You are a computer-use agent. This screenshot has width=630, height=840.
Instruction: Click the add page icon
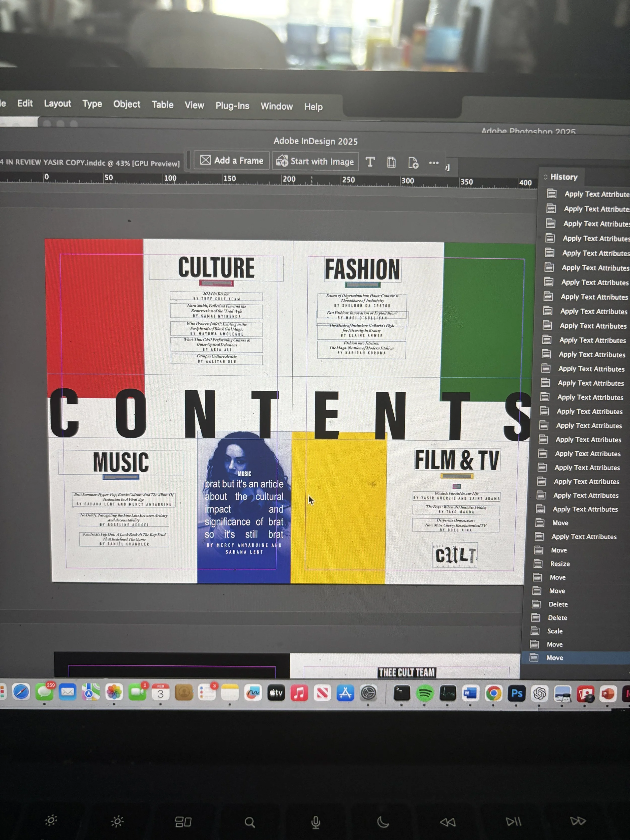coord(413,163)
